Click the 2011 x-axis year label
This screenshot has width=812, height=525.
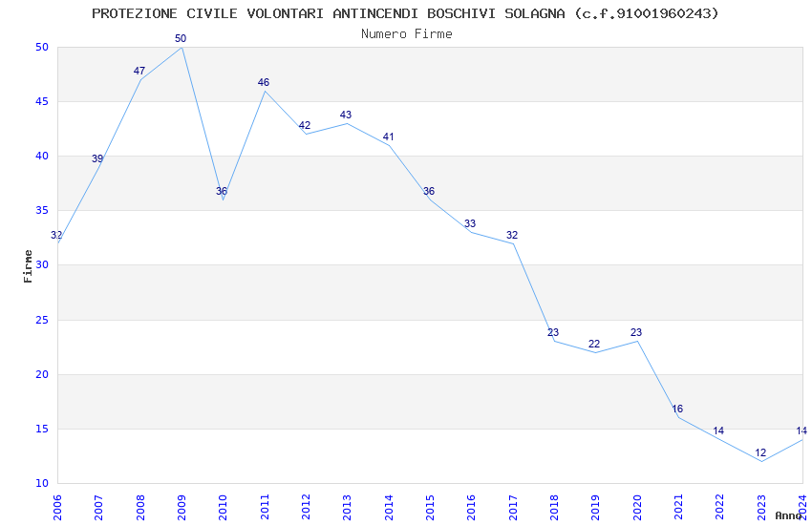point(264,508)
